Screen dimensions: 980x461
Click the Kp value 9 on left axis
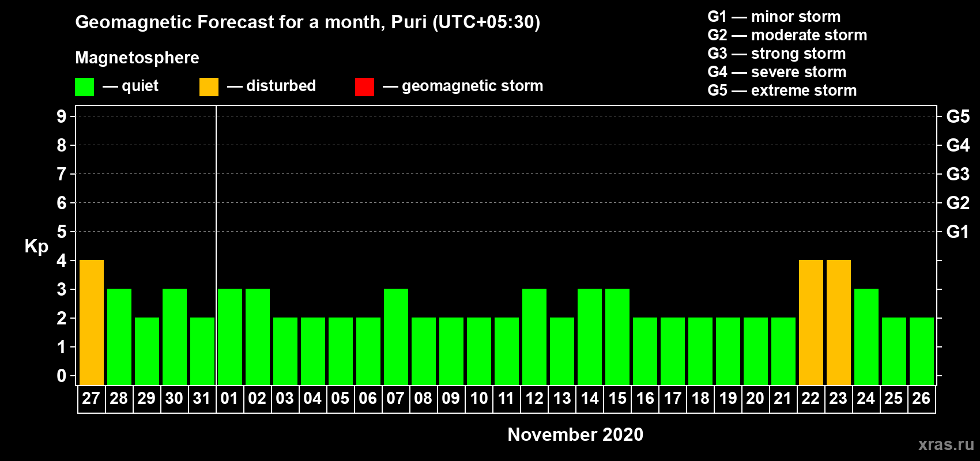click(62, 116)
